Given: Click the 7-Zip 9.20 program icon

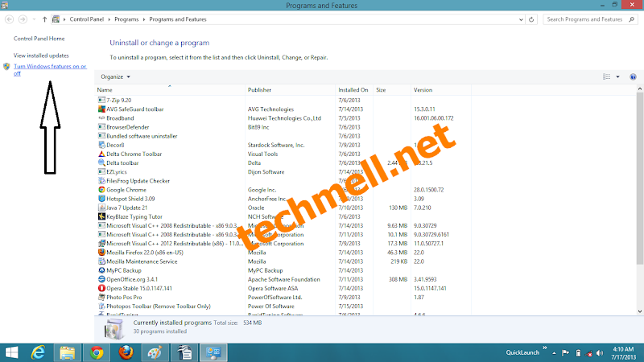Looking at the screenshot, I should 101,100.
